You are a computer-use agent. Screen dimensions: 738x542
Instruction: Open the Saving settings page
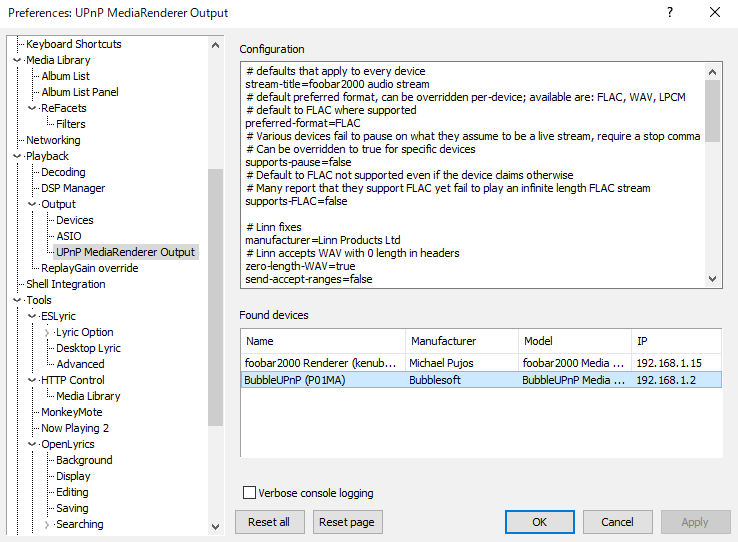pos(72,508)
